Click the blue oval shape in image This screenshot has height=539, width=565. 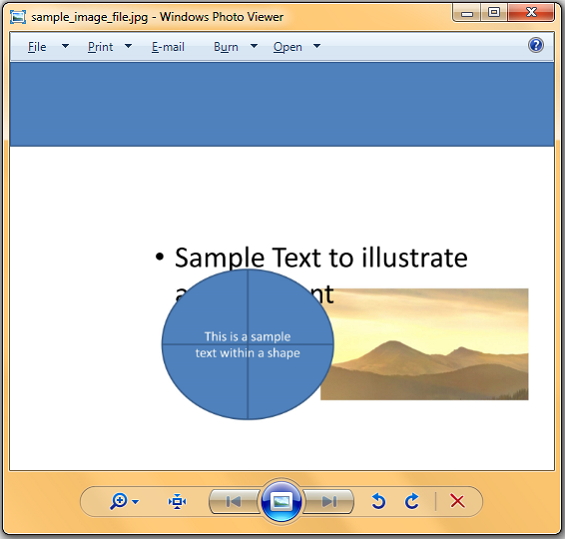[x=248, y=344]
